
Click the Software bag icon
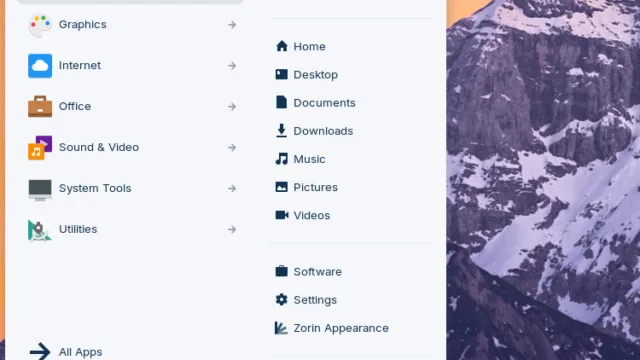pyautogui.click(x=281, y=271)
